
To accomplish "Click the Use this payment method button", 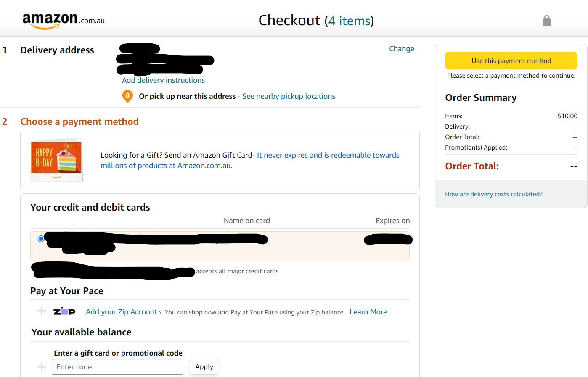I will click(x=511, y=61).
